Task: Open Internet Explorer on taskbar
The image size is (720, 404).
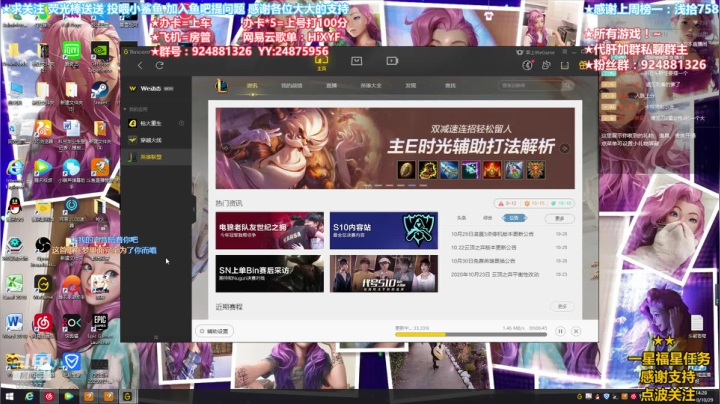Action: click(29, 396)
